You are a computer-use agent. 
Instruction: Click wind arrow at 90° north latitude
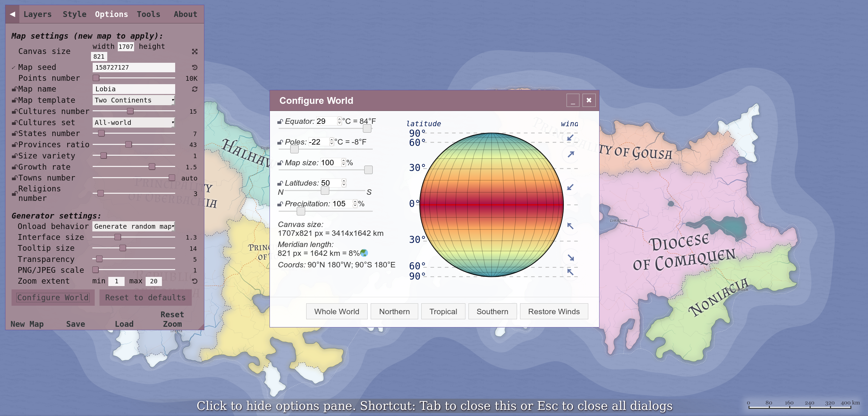[570, 137]
